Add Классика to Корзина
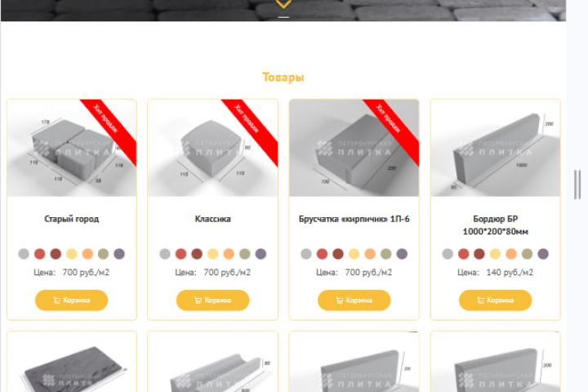The width and height of the screenshot is (588, 392). pyautogui.click(x=212, y=300)
